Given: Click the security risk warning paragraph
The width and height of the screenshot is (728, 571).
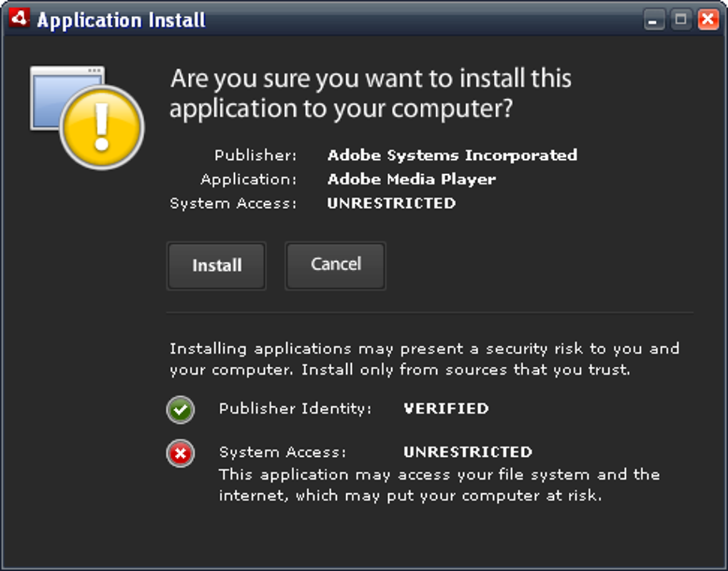Looking at the screenshot, I should [424, 360].
